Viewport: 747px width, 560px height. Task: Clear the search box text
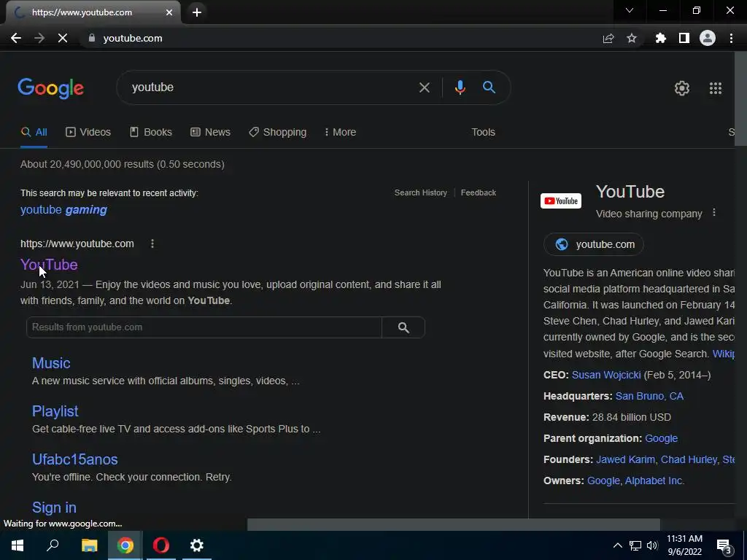pos(424,87)
